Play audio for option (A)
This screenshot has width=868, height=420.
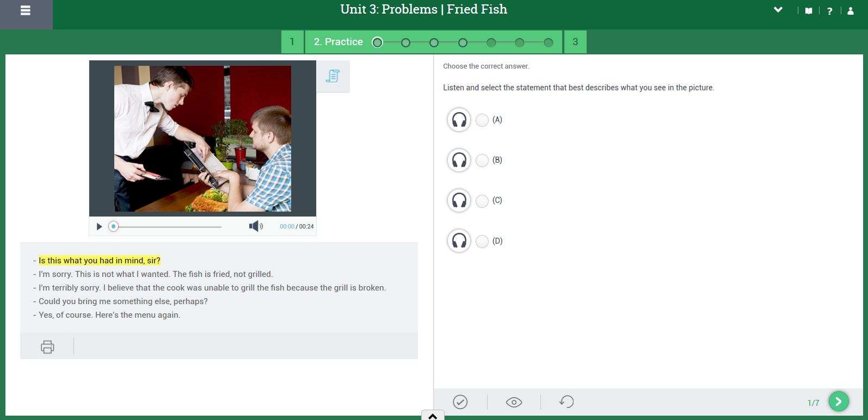point(459,120)
